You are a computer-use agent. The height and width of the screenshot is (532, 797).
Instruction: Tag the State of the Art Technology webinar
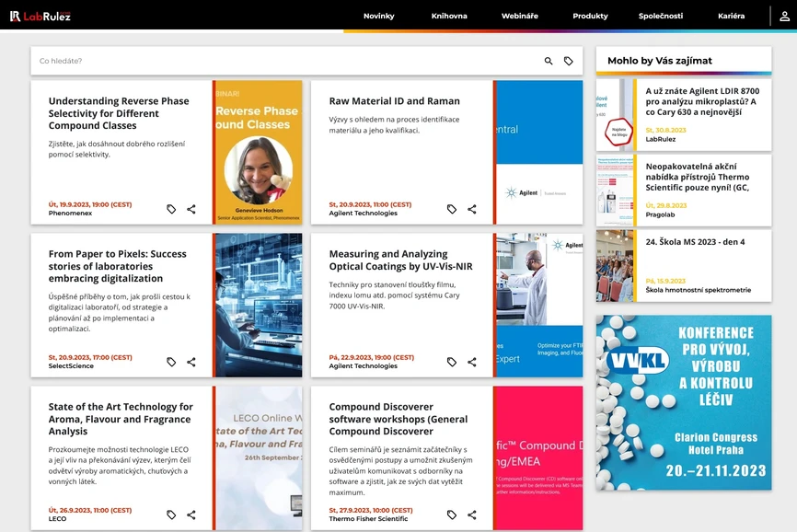(171, 515)
